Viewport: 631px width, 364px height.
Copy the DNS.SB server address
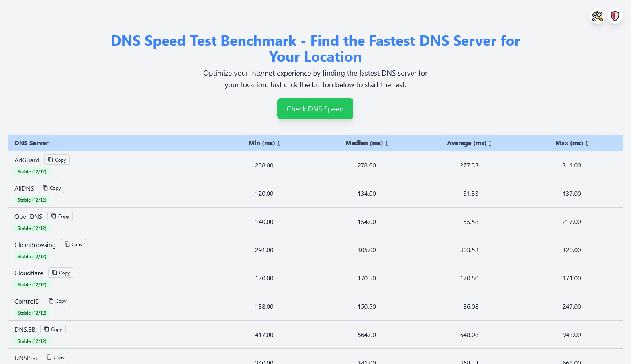[53, 329]
